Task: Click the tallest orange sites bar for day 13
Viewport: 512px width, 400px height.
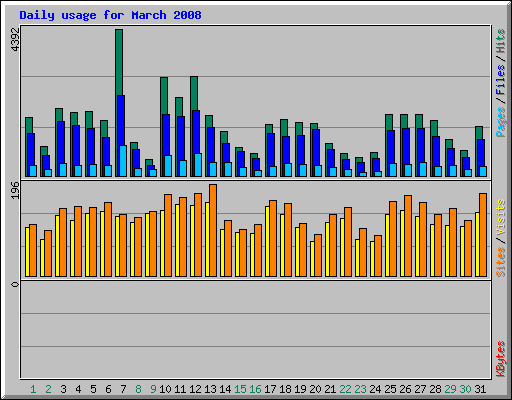Action: tap(213, 230)
